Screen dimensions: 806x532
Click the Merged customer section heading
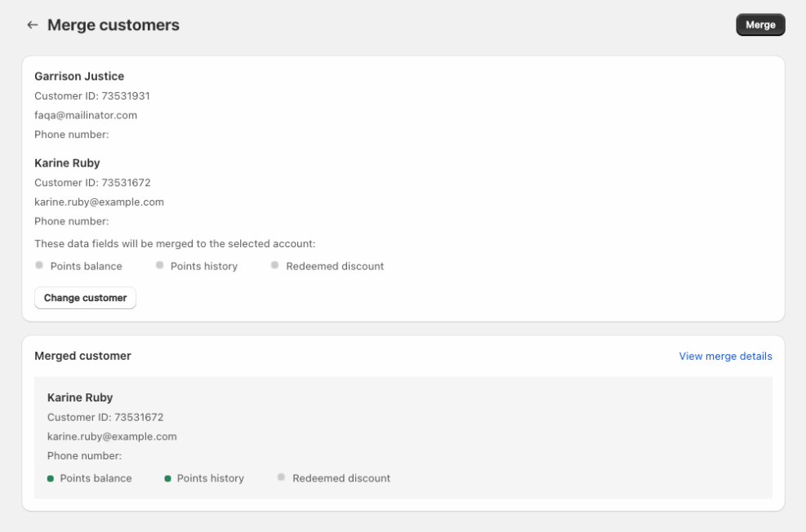(82, 356)
